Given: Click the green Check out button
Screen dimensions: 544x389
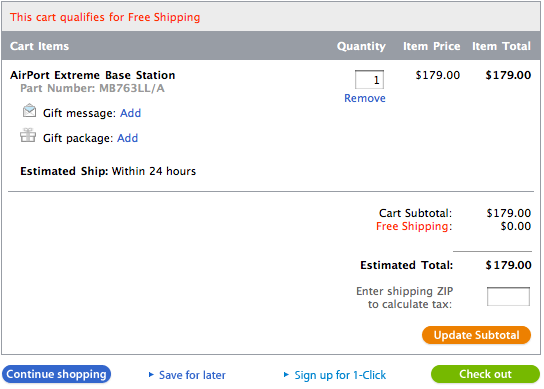Looking at the screenshot, I should [x=485, y=374].
